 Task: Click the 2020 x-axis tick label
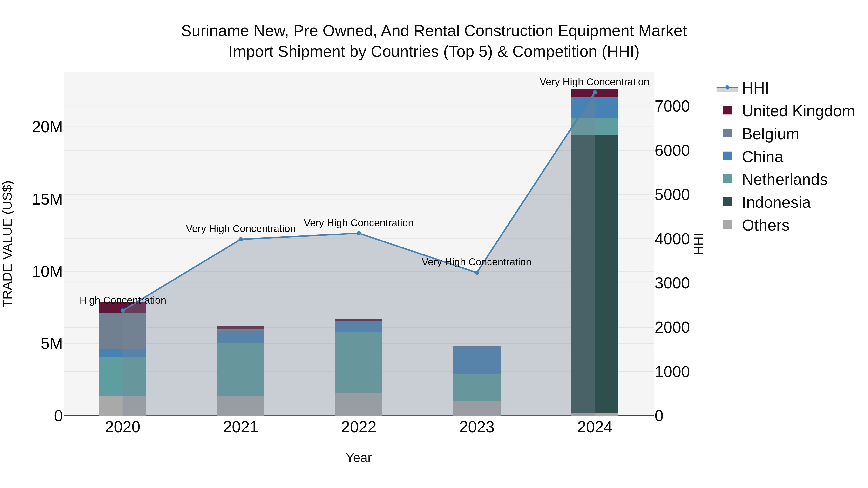(x=123, y=427)
